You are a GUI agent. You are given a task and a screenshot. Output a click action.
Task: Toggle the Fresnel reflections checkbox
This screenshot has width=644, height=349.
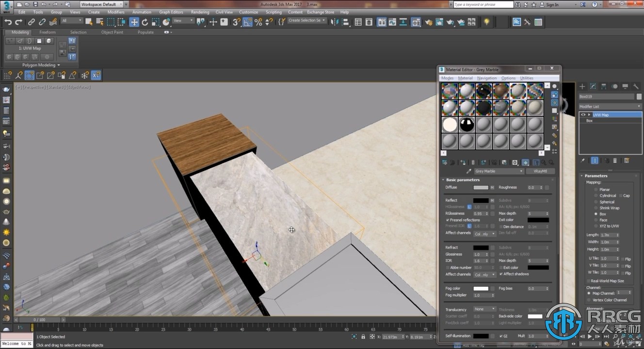[447, 220]
